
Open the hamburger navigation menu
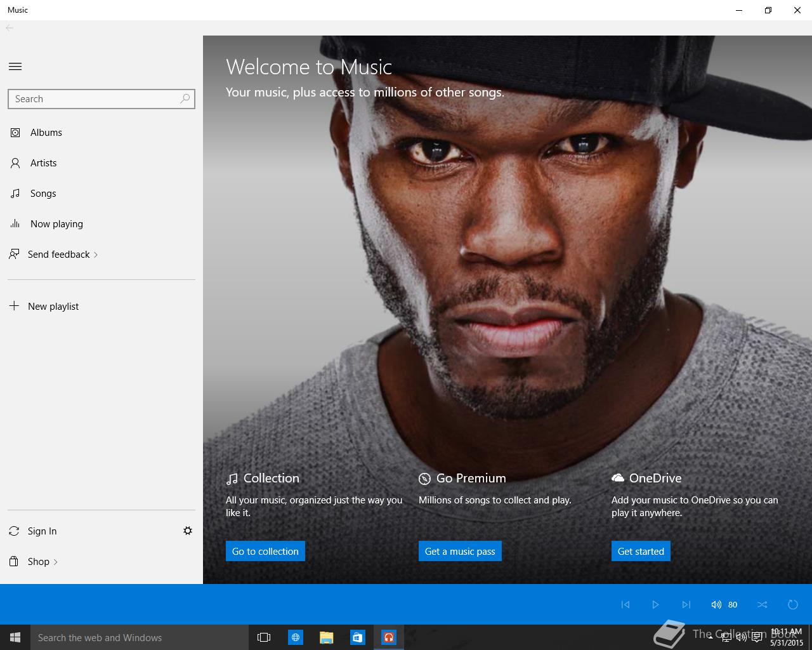coord(15,66)
